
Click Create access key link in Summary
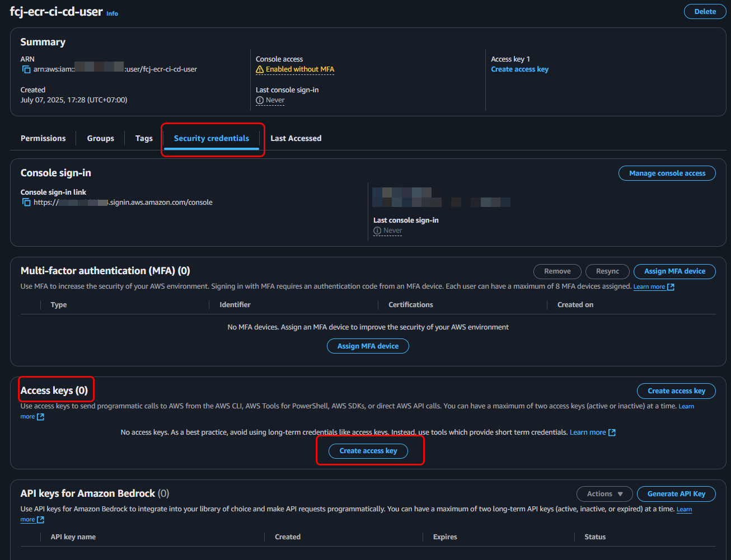[519, 69]
